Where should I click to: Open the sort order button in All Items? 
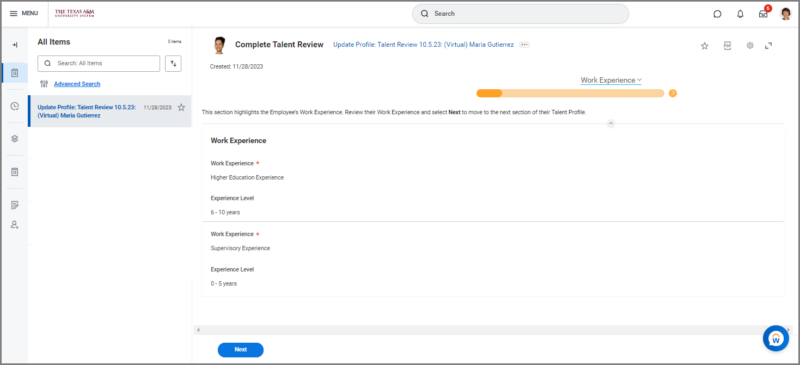pos(173,63)
